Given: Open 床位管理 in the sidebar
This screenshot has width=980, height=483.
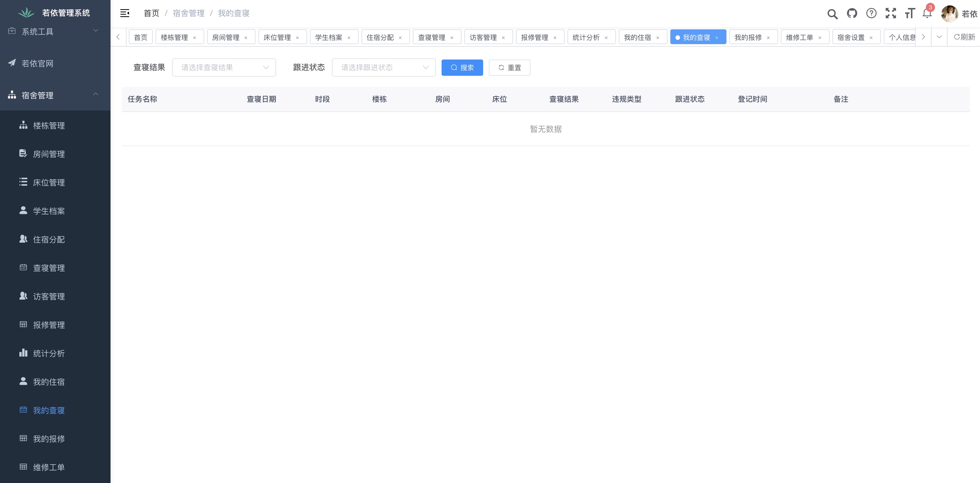Looking at the screenshot, I should coord(55,182).
